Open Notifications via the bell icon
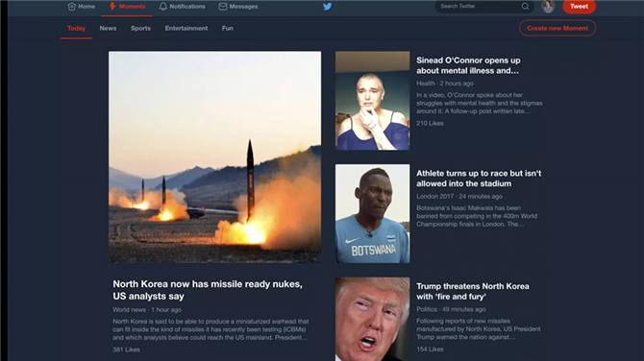 pyautogui.click(x=163, y=7)
